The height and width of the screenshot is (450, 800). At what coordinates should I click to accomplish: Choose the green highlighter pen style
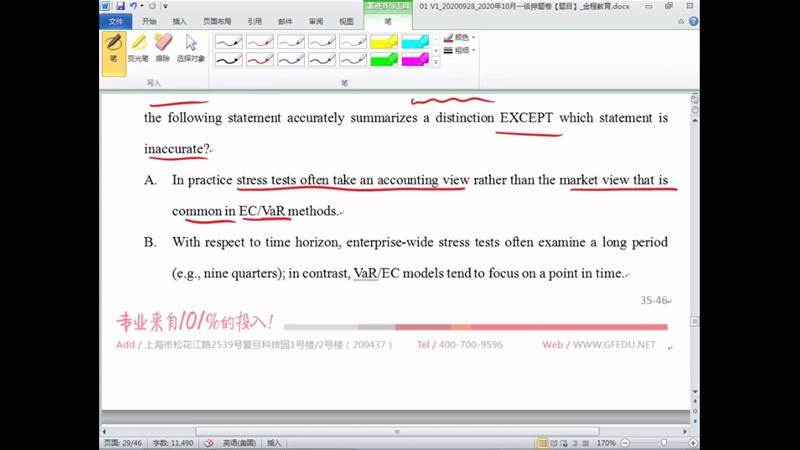point(384,60)
